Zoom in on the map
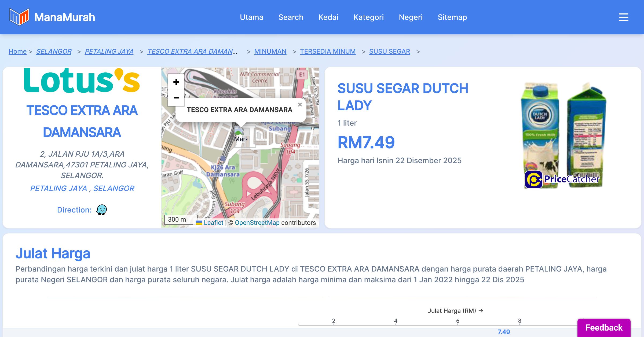The width and height of the screenshot is (644, 337). [x=176, y=82]
